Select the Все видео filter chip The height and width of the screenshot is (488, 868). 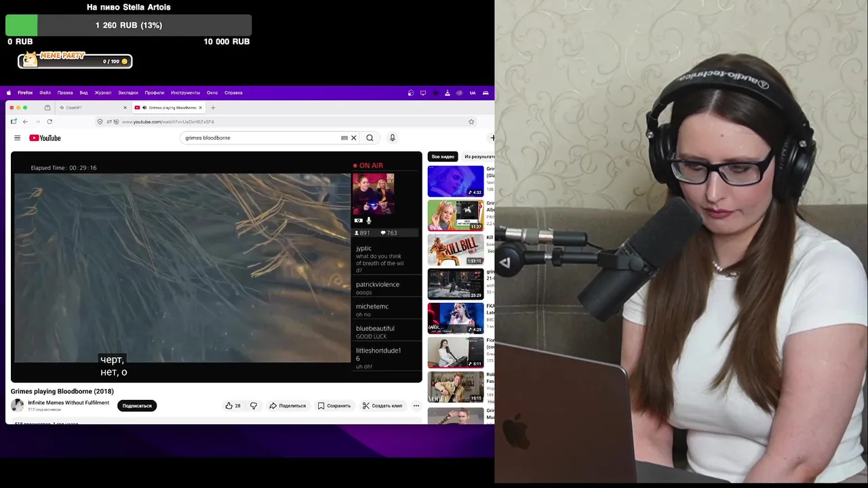(443, 157)
